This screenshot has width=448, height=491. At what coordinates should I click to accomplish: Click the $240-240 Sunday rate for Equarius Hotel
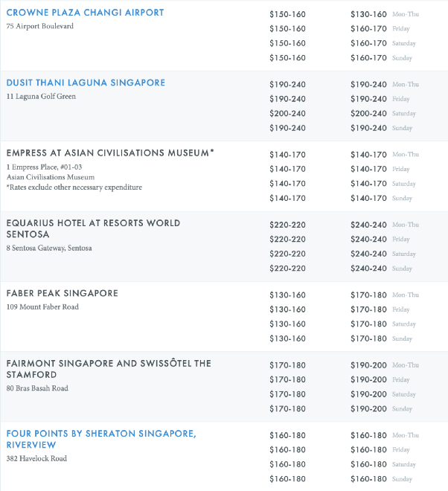pyautogui.click(x=369, y=269)
